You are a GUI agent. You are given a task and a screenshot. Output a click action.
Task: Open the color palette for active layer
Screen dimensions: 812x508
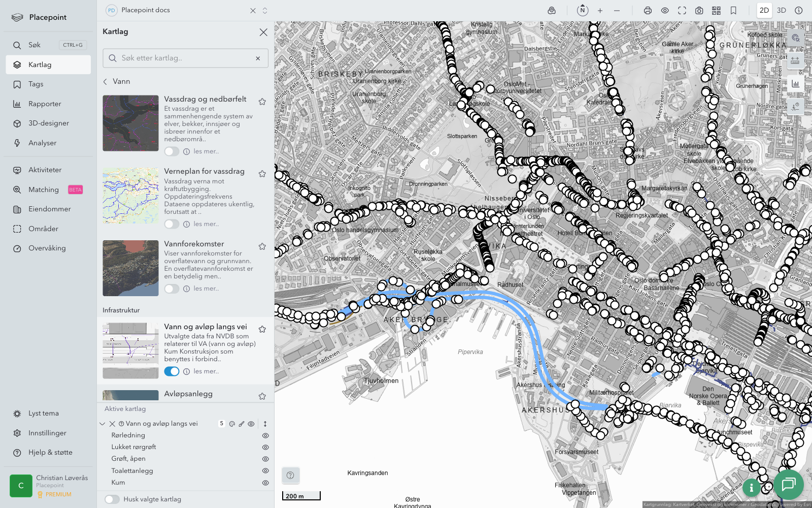232,424
